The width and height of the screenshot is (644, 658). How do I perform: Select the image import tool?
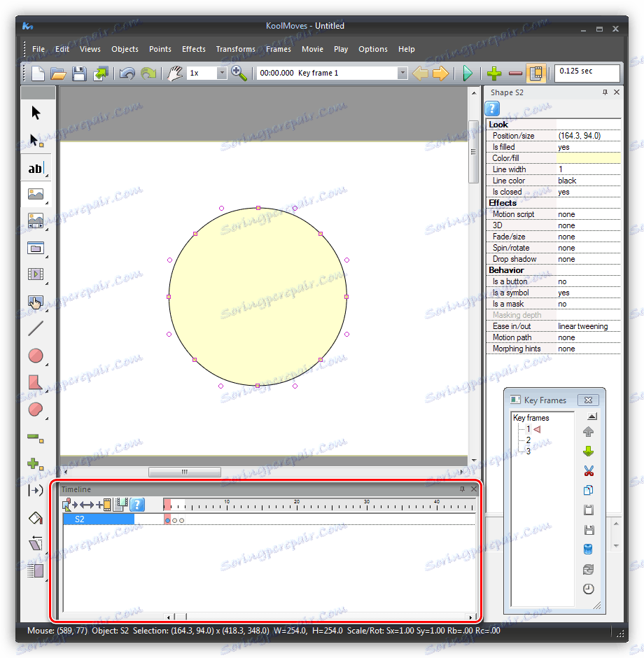pyautogui.click(x=36, y=194)
